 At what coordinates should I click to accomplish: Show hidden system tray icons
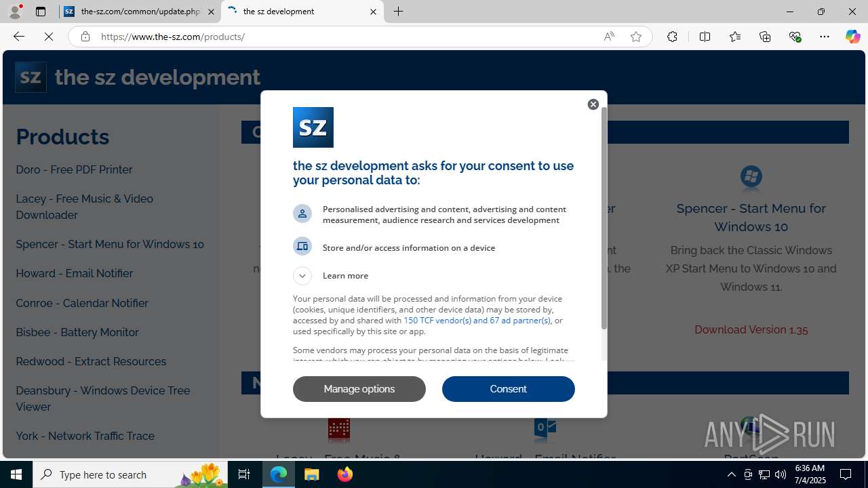point(731,474)
